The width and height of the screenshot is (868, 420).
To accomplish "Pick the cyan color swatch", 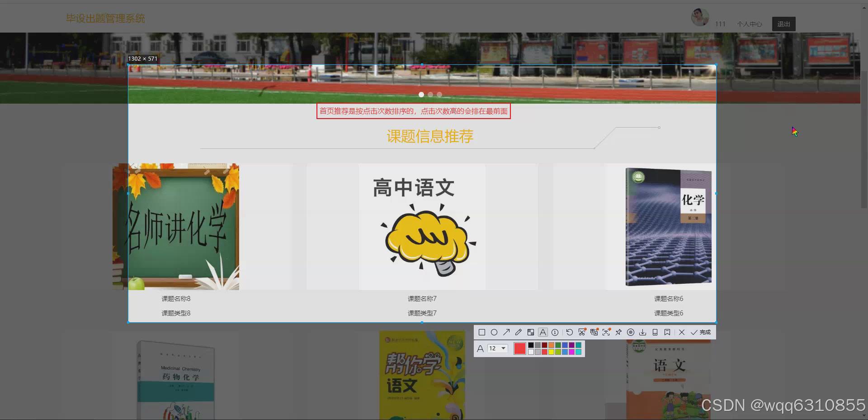I will pyautogui.click(x=578, y=352).
